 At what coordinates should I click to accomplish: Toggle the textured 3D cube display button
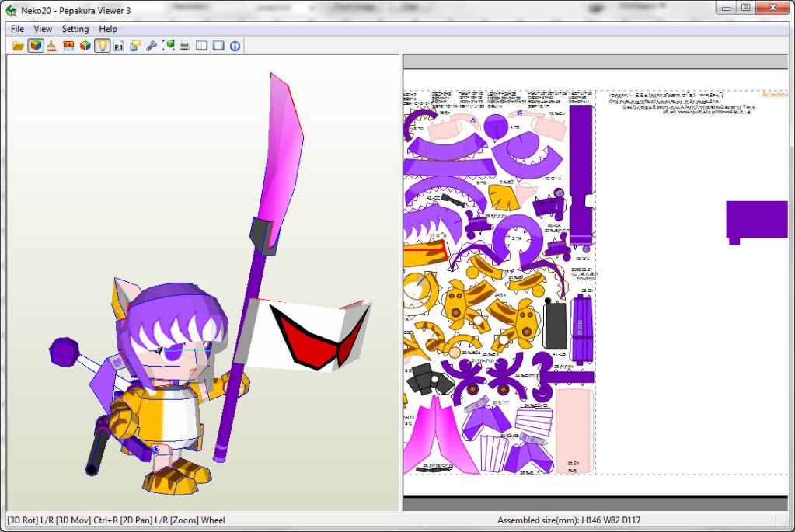pos(35,46)
